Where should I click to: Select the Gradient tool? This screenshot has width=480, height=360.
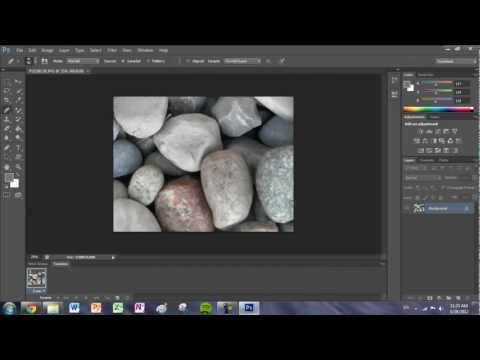[18, 129]
